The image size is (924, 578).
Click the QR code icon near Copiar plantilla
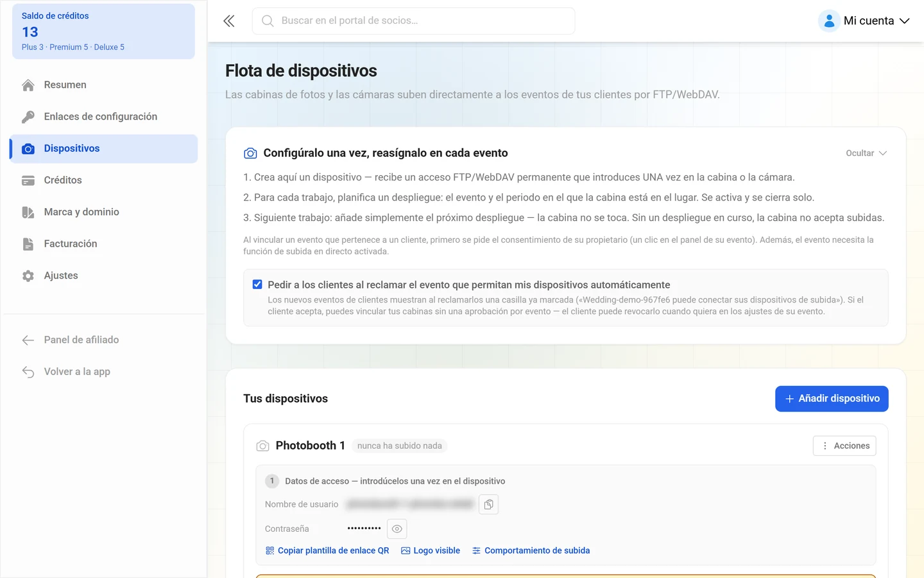pyautogui.click(x=269, y=551)
